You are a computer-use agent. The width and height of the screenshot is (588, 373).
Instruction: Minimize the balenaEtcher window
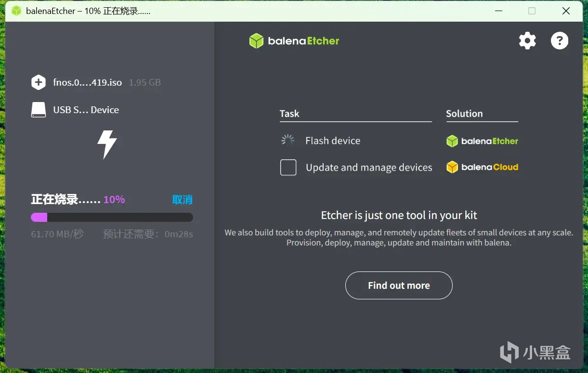coord(498,11)
